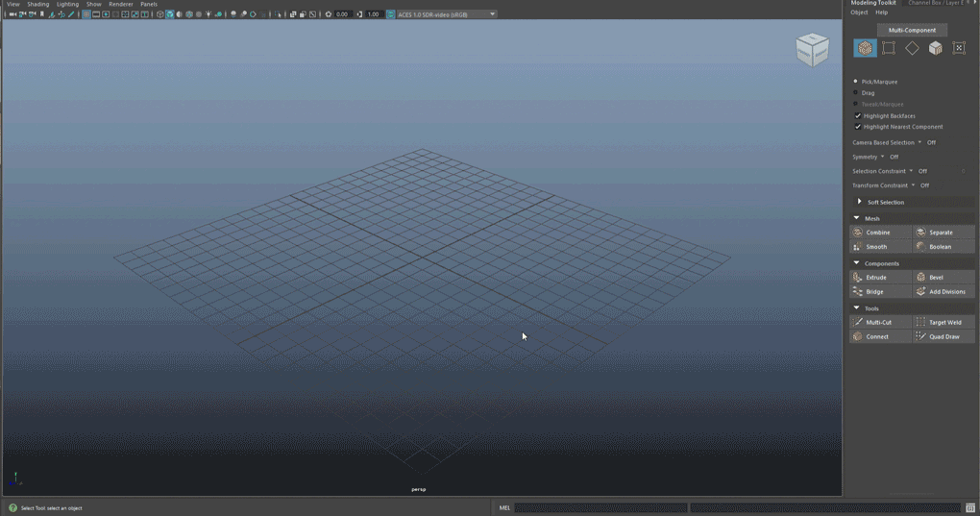
Task: Select UV Selection mode icon
Action: point(959,48)
